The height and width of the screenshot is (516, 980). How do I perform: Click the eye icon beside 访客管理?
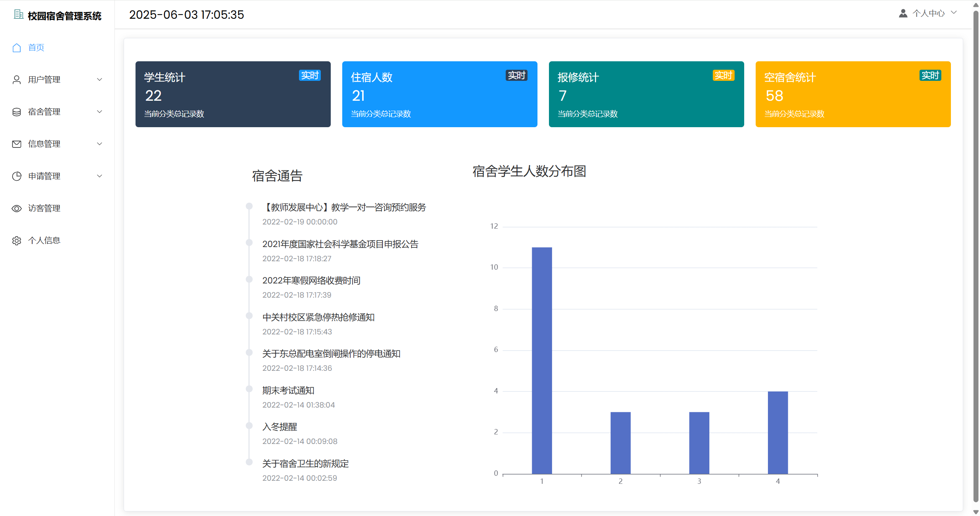pos(16,208)
